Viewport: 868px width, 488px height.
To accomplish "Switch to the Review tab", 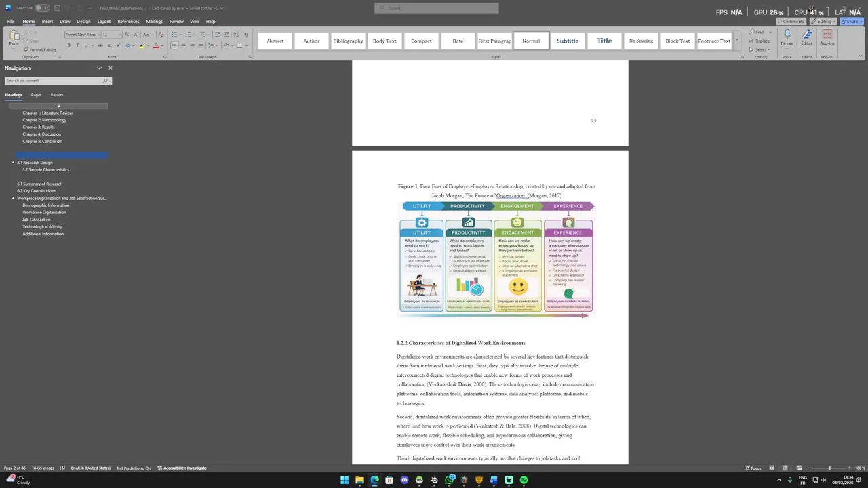I will tap(176, 21).
